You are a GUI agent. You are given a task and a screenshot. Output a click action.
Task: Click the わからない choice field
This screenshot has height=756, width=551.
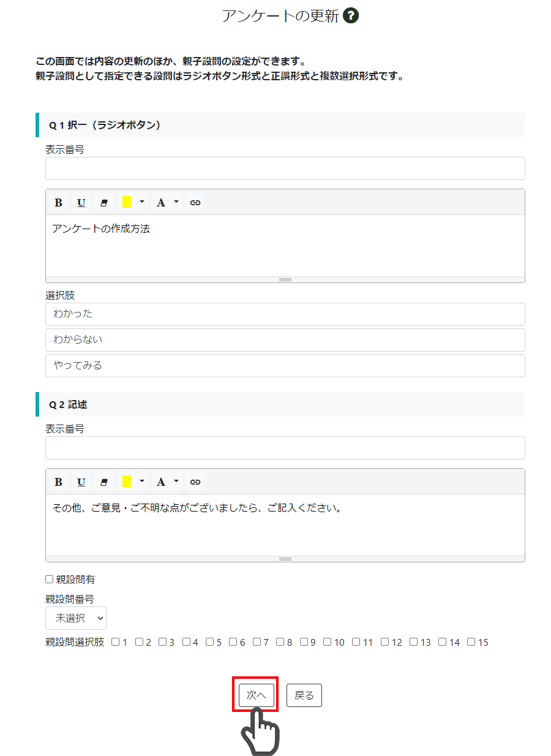285,340
